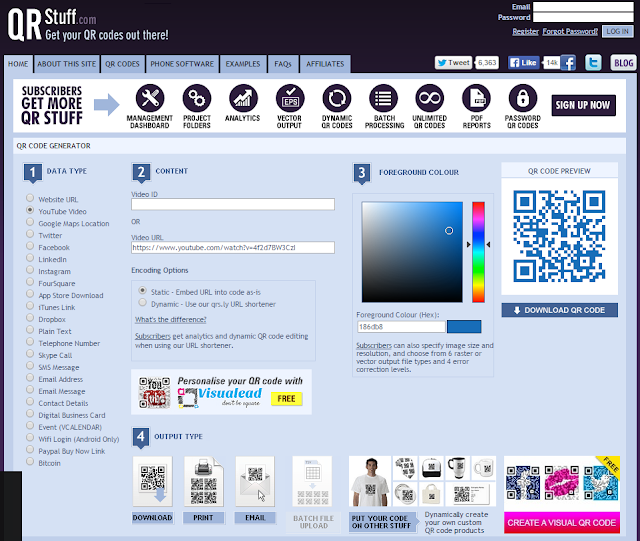Select the YouTube Video radio button

(30, 210)
